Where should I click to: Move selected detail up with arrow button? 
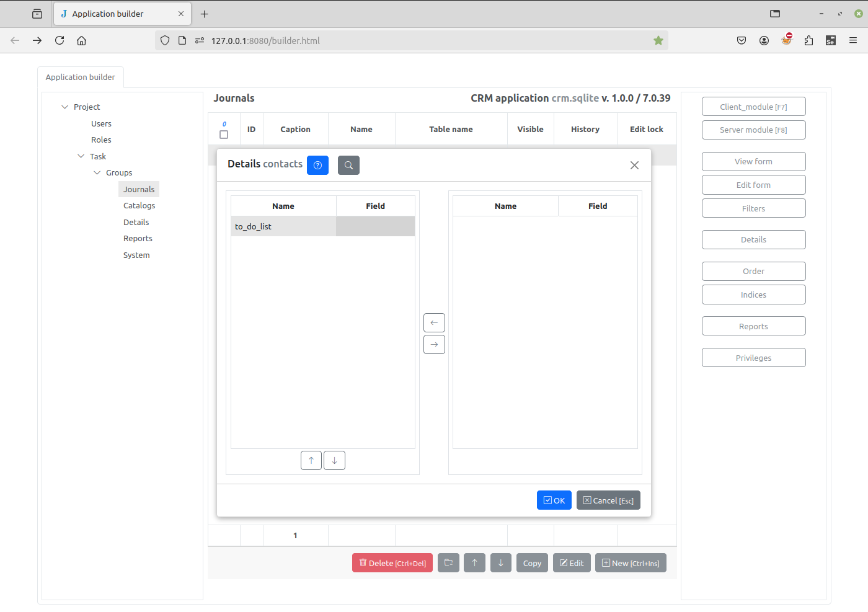(311, 461)
